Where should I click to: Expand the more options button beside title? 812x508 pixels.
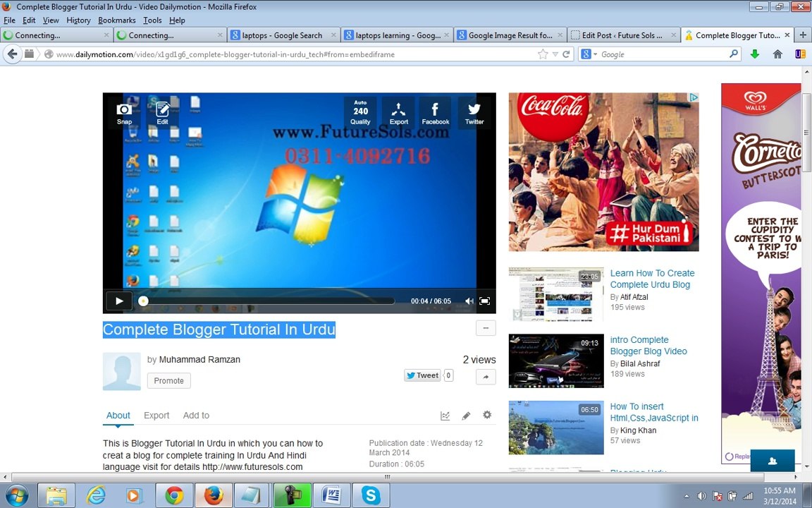click(486, 328)
